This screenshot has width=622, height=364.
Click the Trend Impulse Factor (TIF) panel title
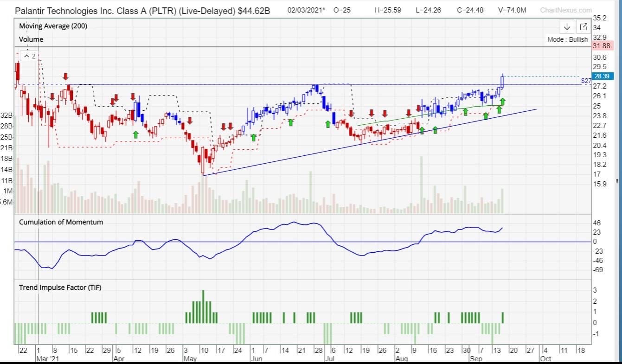pos(60,287)
